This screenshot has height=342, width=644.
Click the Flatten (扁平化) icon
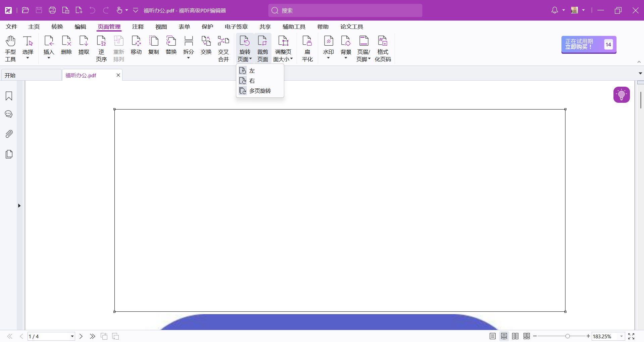click(x=307, y=49)
